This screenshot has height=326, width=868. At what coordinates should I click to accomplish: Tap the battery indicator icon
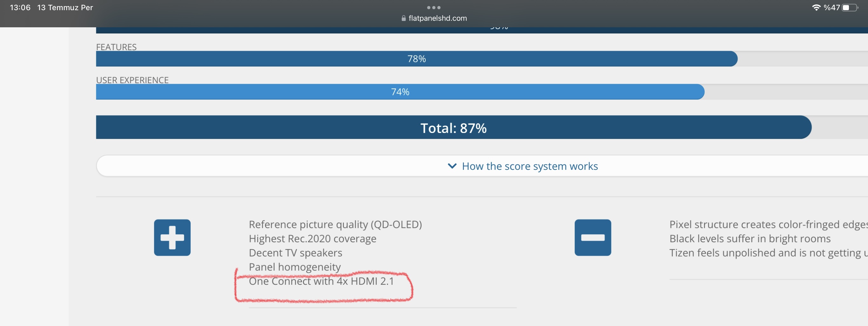(x=850, y=7)
